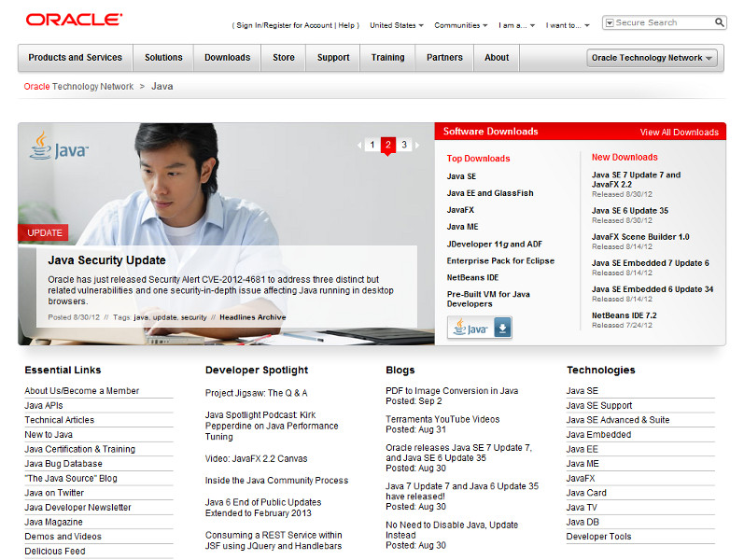Viewport: 744px width, 560px height.
Task: Open Java Card technology link
Action: tap(586, 493)
